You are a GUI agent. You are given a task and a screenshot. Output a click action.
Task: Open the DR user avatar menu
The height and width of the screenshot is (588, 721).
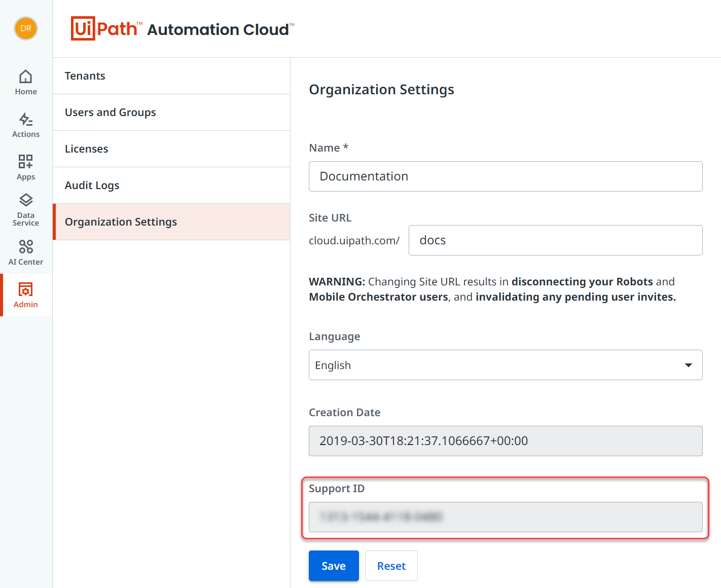tap(26, 28)
